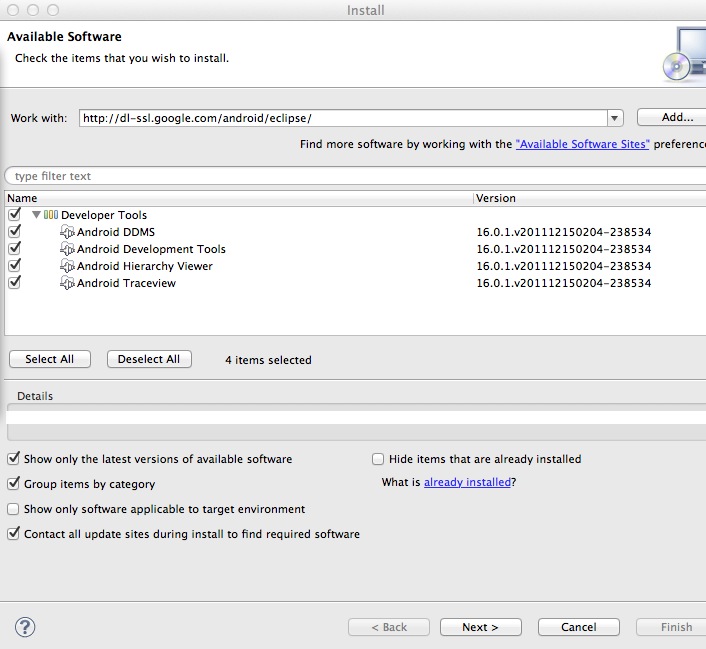This screenshot has height=649, width=706.
Task: Toggle Show only the latest versions checkbox
Action: pyautogui.click(x=14, y=458)
